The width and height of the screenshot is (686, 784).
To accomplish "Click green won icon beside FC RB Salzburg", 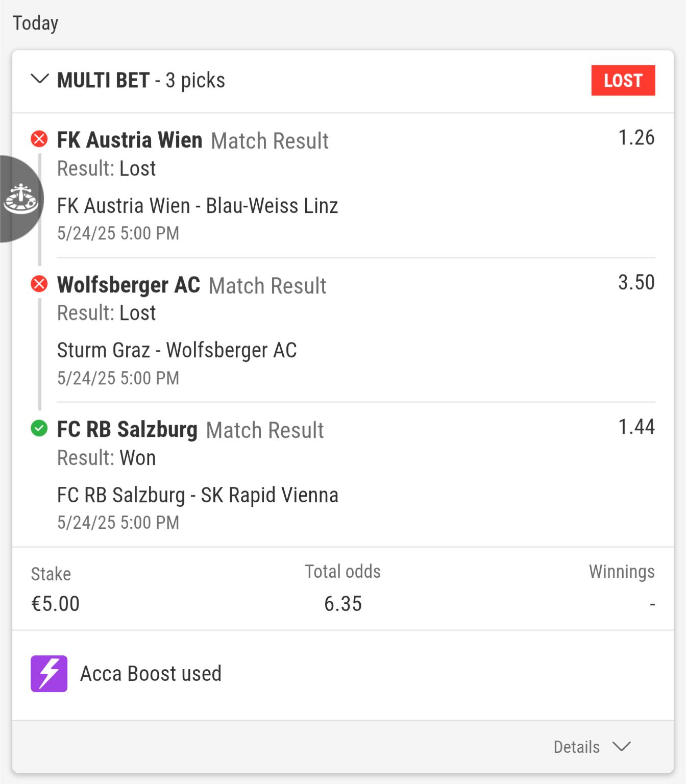I will (39, 428).
